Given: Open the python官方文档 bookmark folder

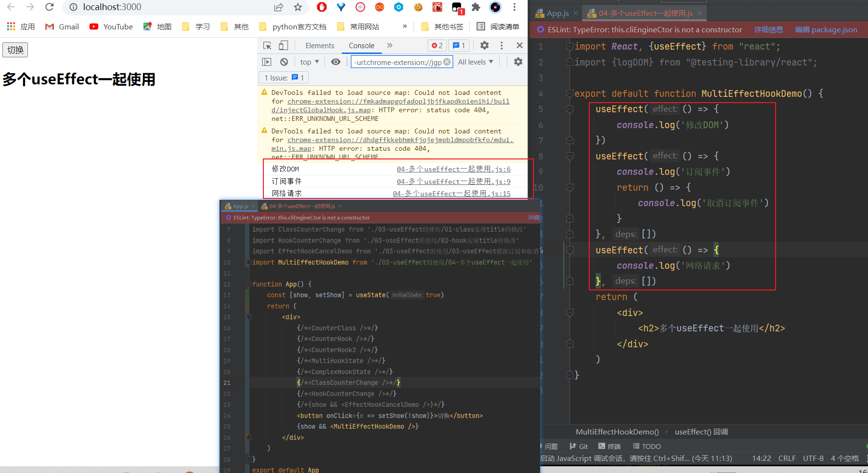Looking at the screenshot, I should pyautogui.click(x=293, y=26).
